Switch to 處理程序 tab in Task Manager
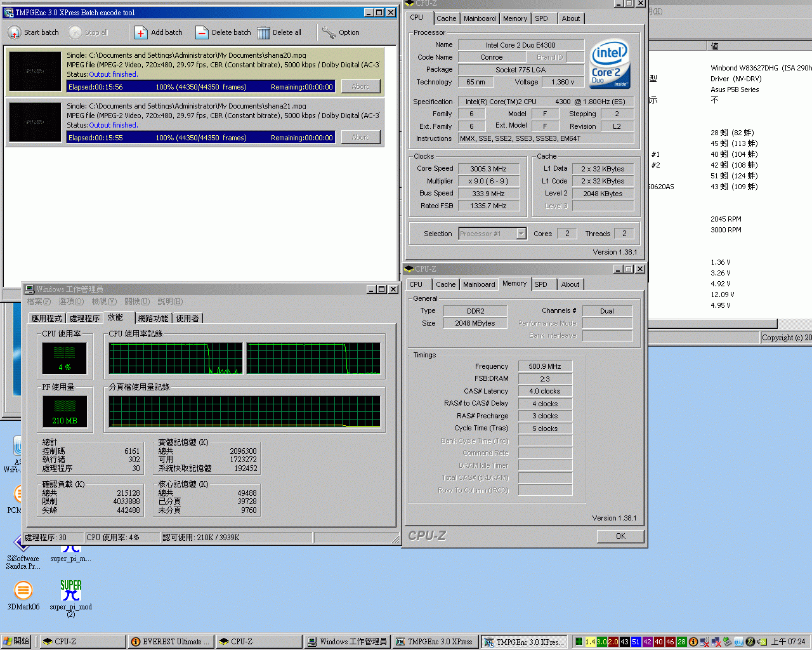Screen dimensions: 812x650 tap(85, 318)
